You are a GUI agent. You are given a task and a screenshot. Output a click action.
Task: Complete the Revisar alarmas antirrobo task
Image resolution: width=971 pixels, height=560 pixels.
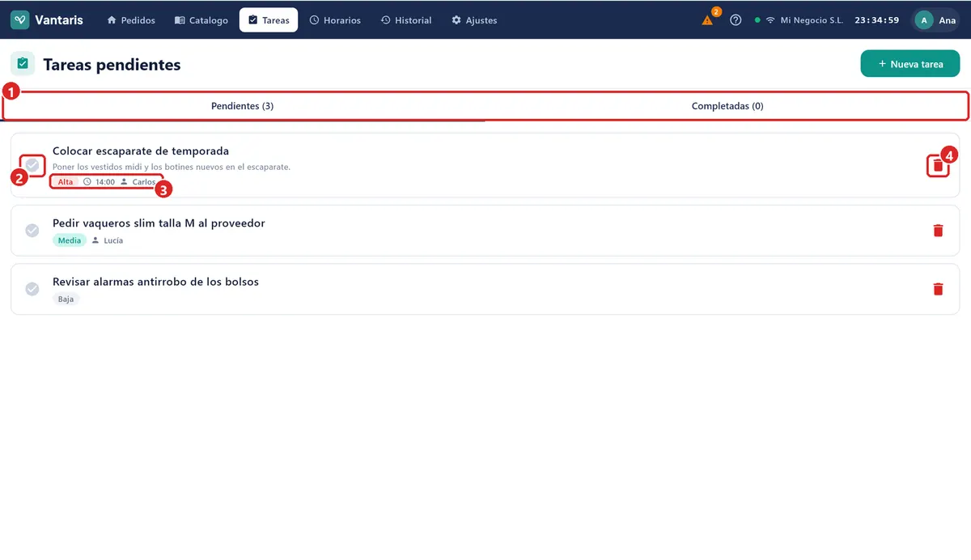point(32,289)
